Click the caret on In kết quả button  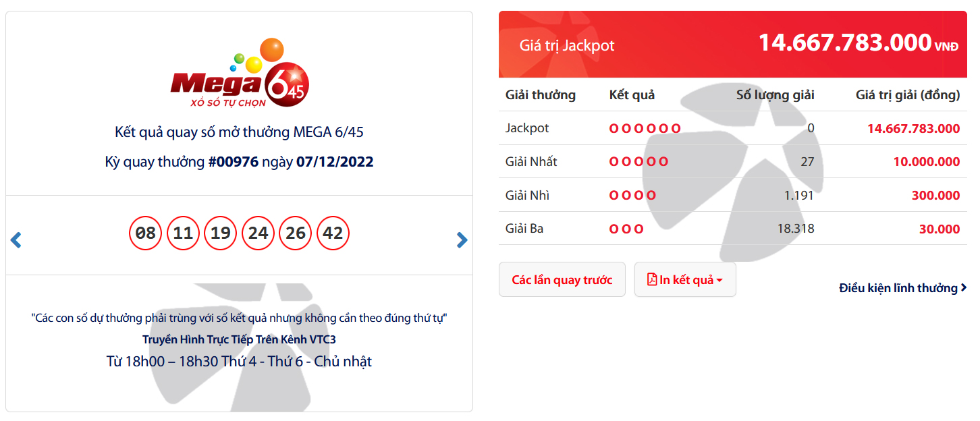pos(719,281)
